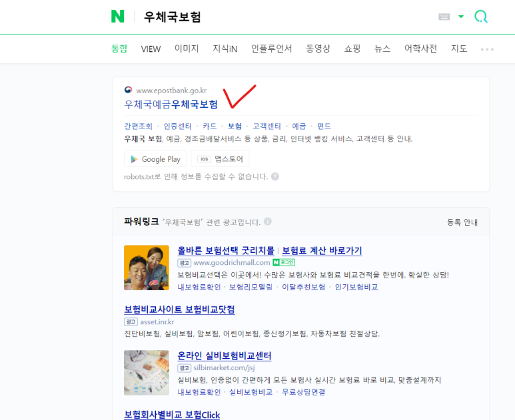The image size is (515, 420).
Task: Open 내보험료확인 under silbimarket ad
Action: click(199, 392)
